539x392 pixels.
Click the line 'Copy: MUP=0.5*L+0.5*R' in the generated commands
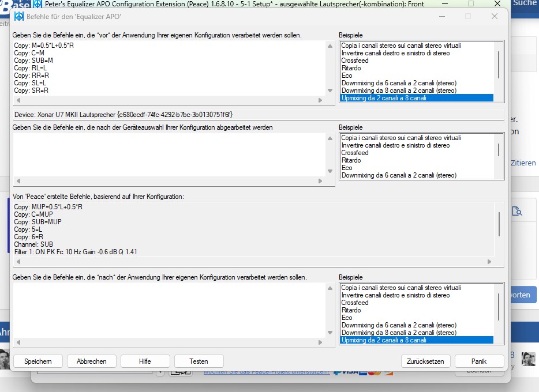click(48, 207)
